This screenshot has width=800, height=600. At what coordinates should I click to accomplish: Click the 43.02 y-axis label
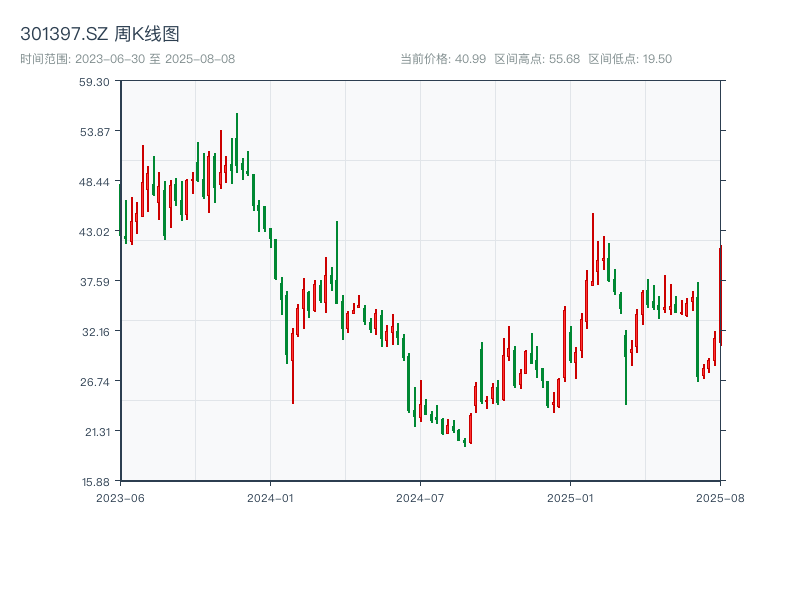94,232
